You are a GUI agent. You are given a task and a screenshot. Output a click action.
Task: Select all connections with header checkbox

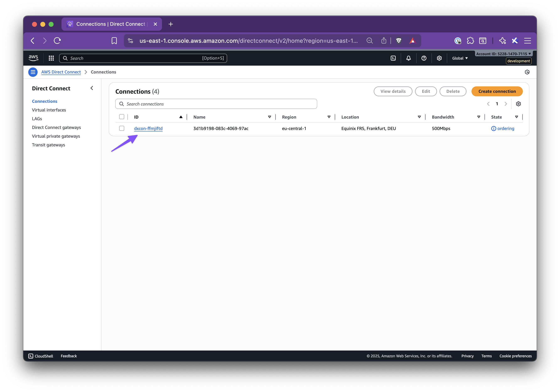pos(122,117)
